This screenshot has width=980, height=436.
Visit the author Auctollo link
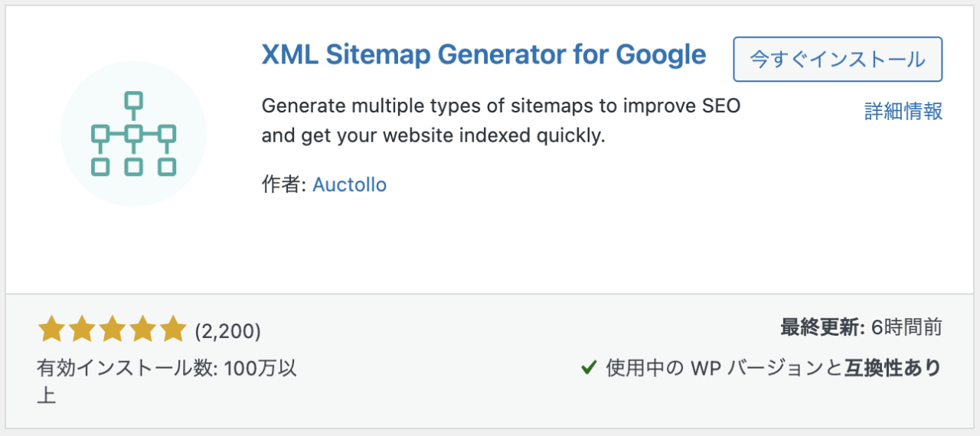tap(349, 184)
